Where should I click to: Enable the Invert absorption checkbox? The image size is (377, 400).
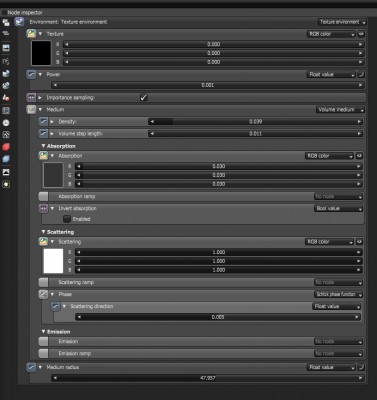click(x=67, y=219)
